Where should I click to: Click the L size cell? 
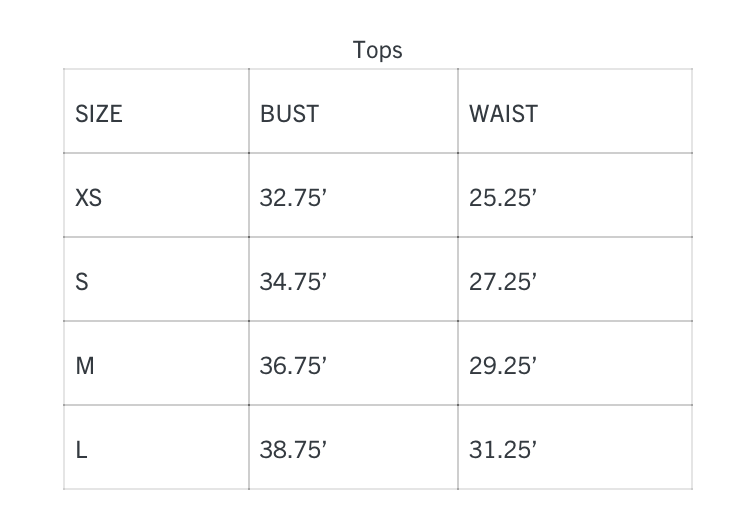[82, 450]
